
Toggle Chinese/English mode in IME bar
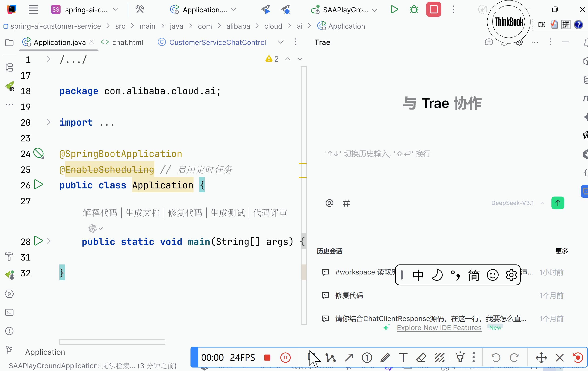click(418, 275)
